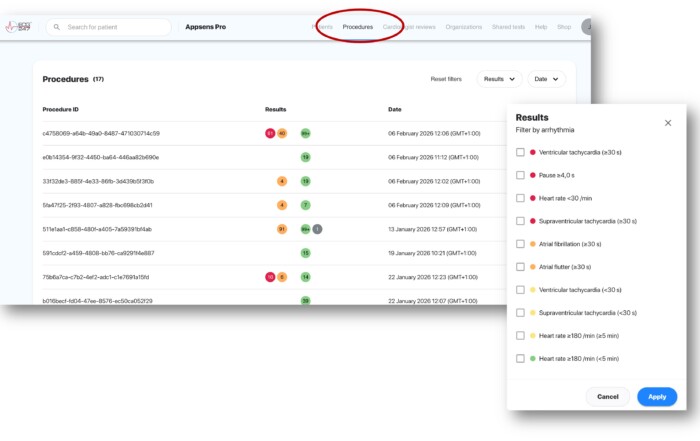Click red badge 61 in first procedure row
The image size is (700, 441).
point(270,133)
